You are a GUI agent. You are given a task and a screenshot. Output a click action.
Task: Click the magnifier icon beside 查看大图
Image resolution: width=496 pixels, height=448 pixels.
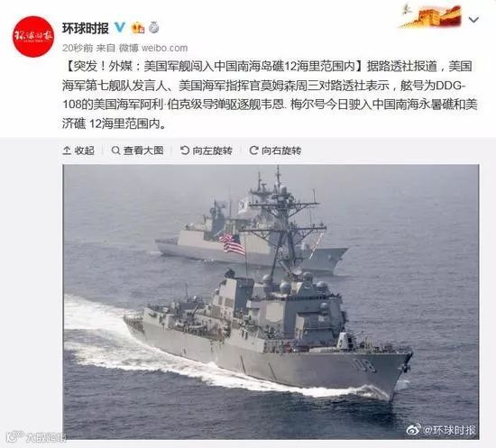[x=115, y=151]
